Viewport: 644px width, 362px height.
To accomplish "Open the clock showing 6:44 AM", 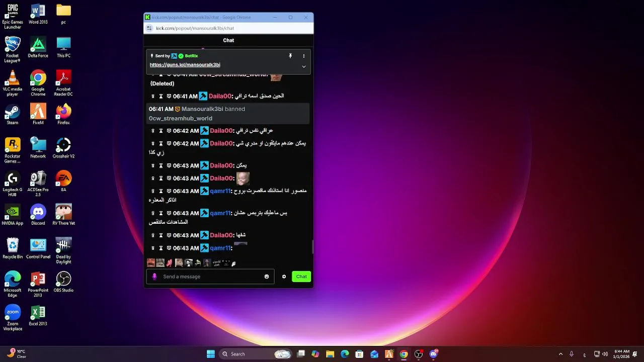I will tap(621, 354).
